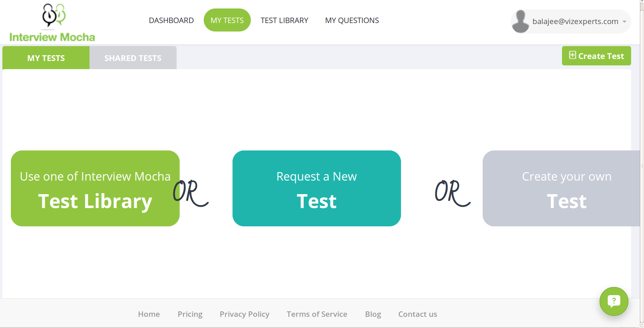Open the Privacy Policy footer link
The height and width of the screenshot is (328, 644).
click(x=244, y=314)
